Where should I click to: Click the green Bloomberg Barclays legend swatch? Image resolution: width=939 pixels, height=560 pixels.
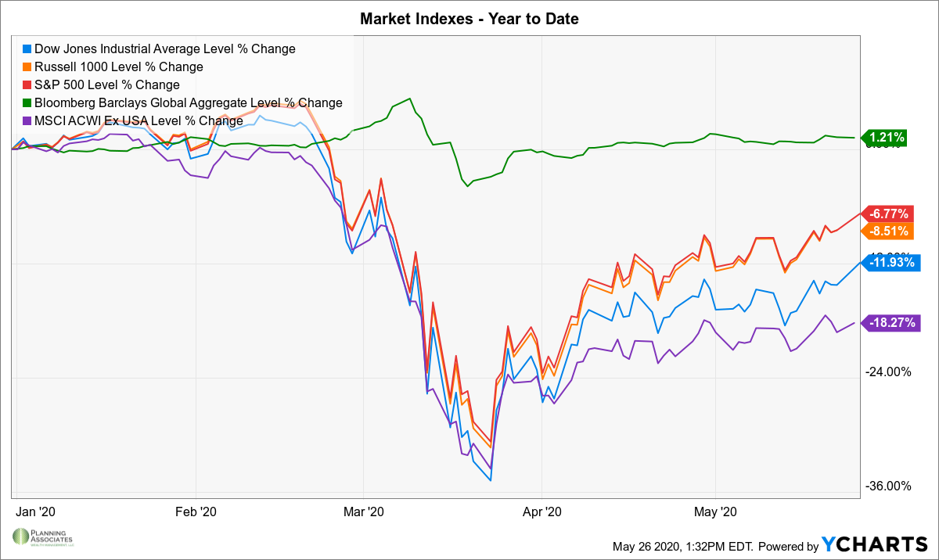(x=27, y=102)
